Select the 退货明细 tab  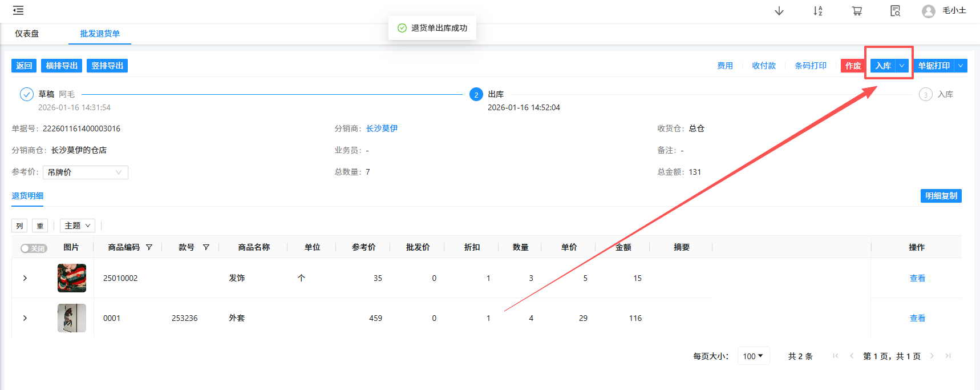[x=27, y=196]
